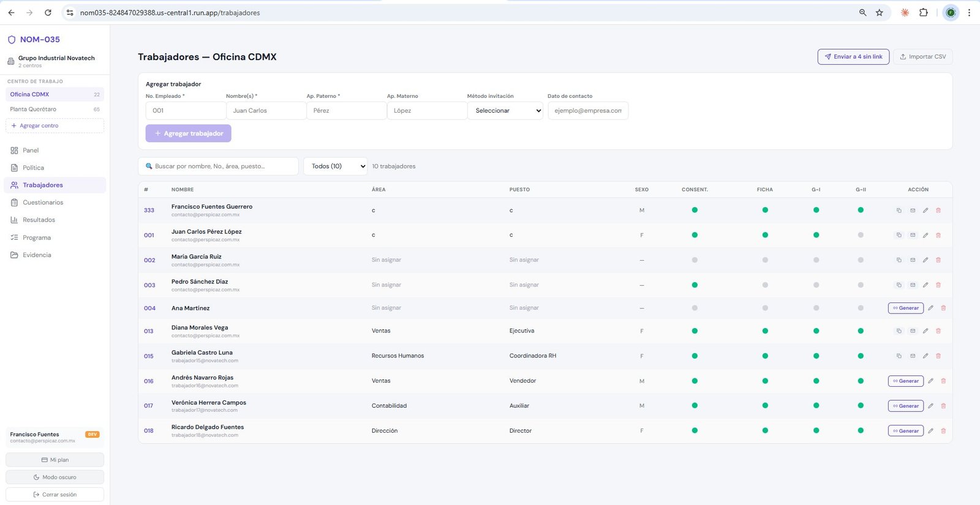Image resolution: width=980 pixels, height=505 pixels.
Task: Delete Pedro Sánchez Díaz using trash icon
Action: pos(938,285)
